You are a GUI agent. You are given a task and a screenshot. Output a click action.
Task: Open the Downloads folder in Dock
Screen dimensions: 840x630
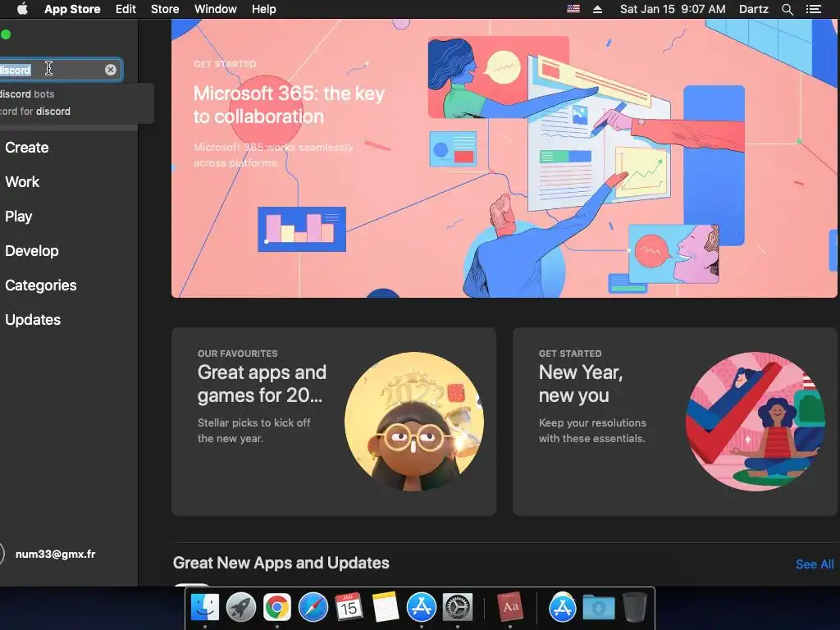click(x=599, y=607)
